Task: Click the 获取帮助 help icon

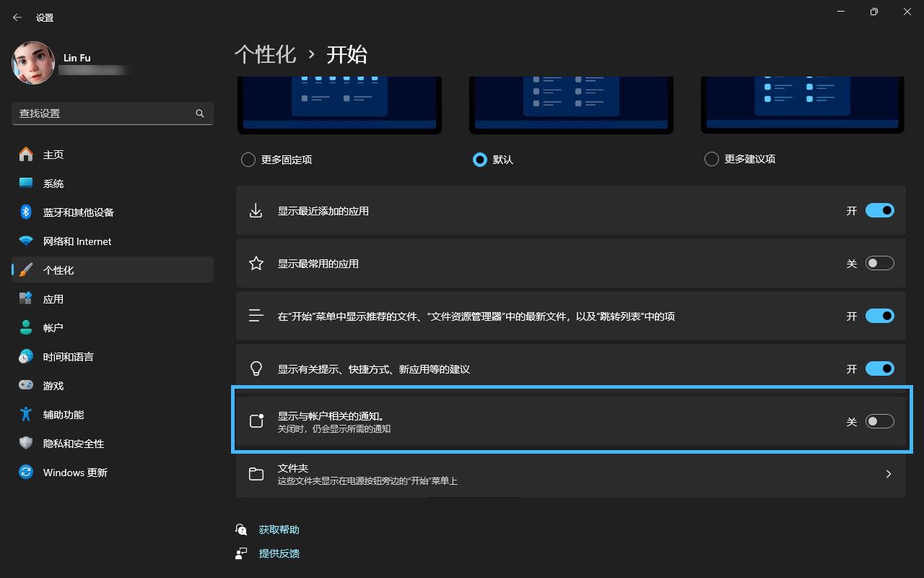Action: tap(241, 530)
